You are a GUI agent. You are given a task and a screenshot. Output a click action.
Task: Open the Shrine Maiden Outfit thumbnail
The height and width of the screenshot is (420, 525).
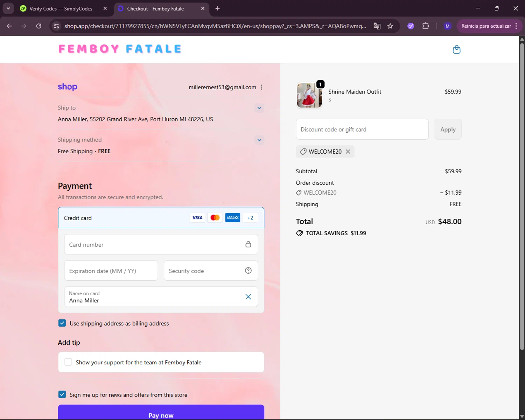coord(309,95)
